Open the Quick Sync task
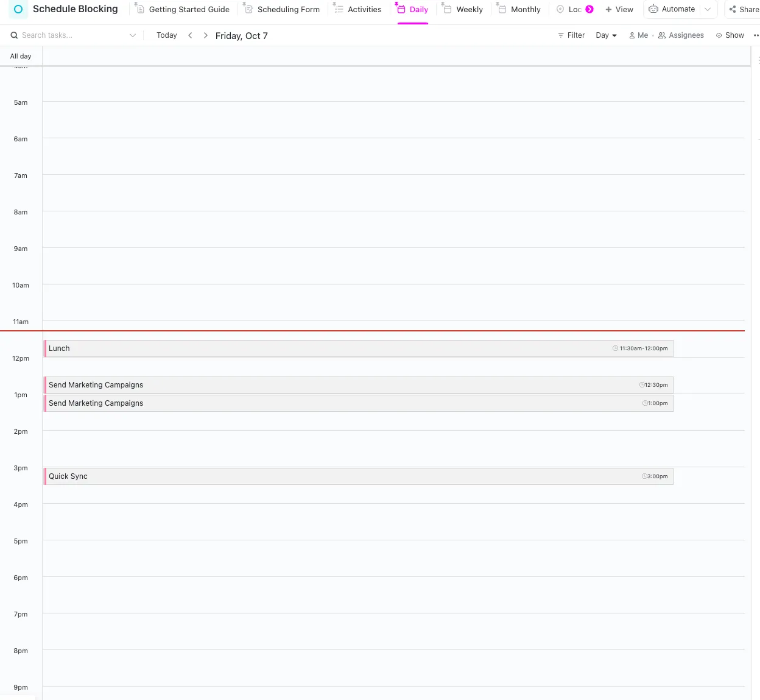This screenshot has height=700, width=760. tap(359, 476)
